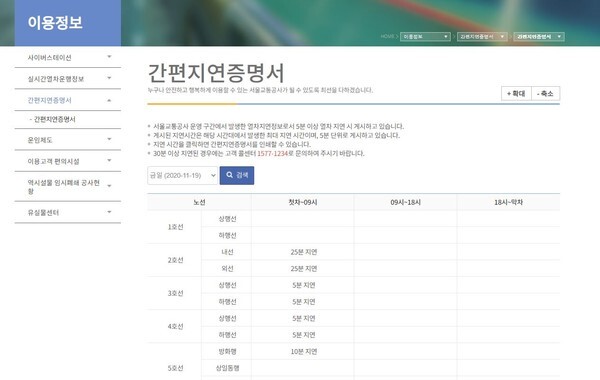Viewport: 600px width, 380px height.
Task: Click the 노선 column header
Action: coord(199,202)
